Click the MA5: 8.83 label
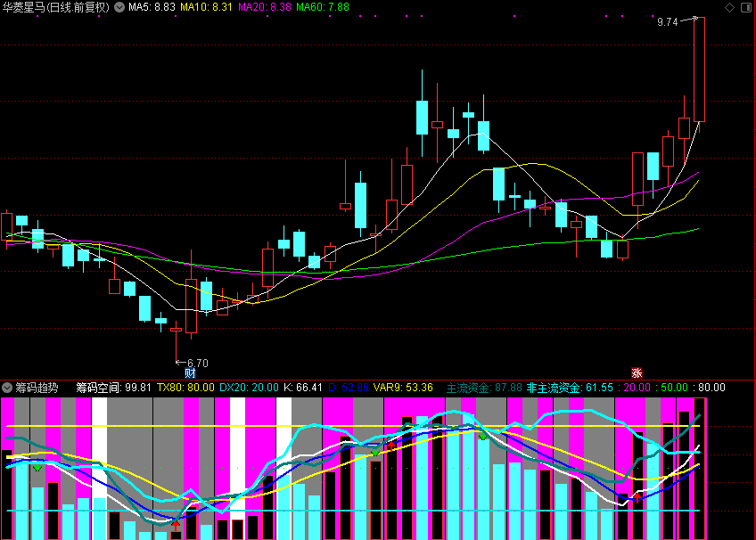The height and width of the screenshot is (540, 756). click(x=152, y=7)
